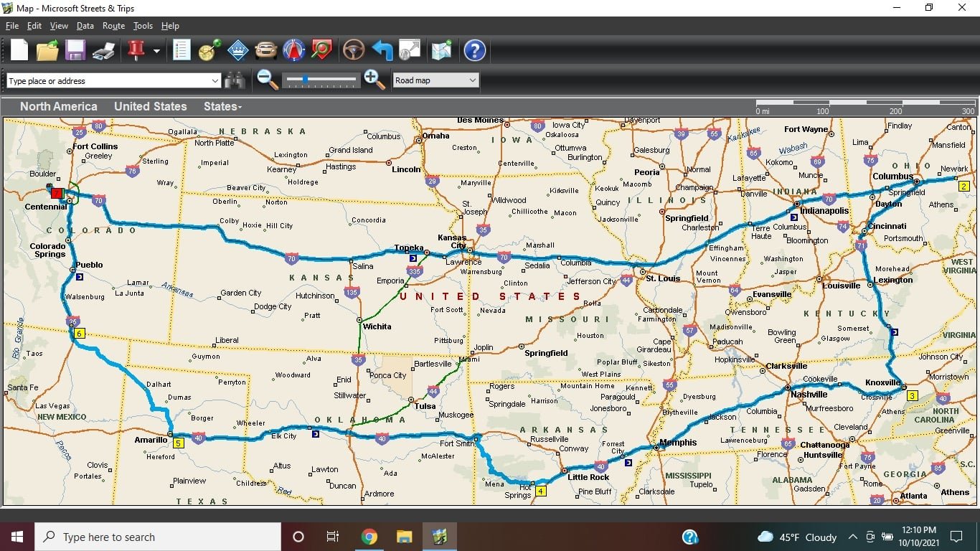Click the rest stop icon near Elk City
This screenshot has height=551, width=980.
[x=314, y=433]
